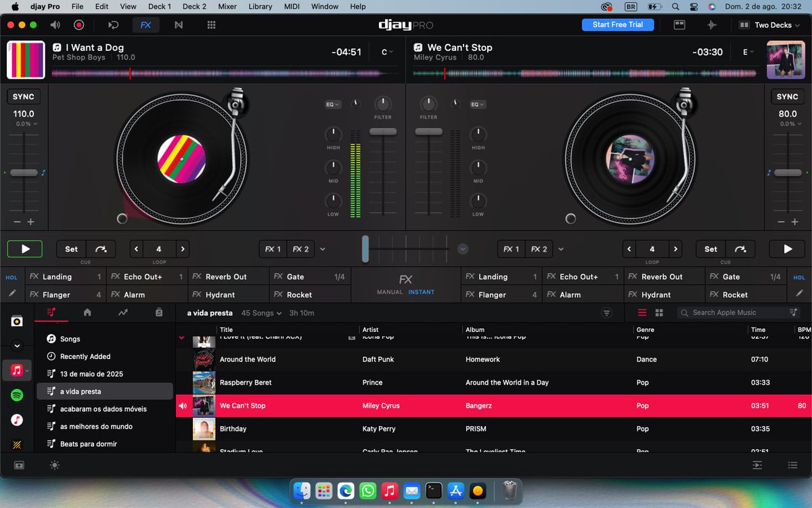Toggle the library layout view icon

point(679,25)
